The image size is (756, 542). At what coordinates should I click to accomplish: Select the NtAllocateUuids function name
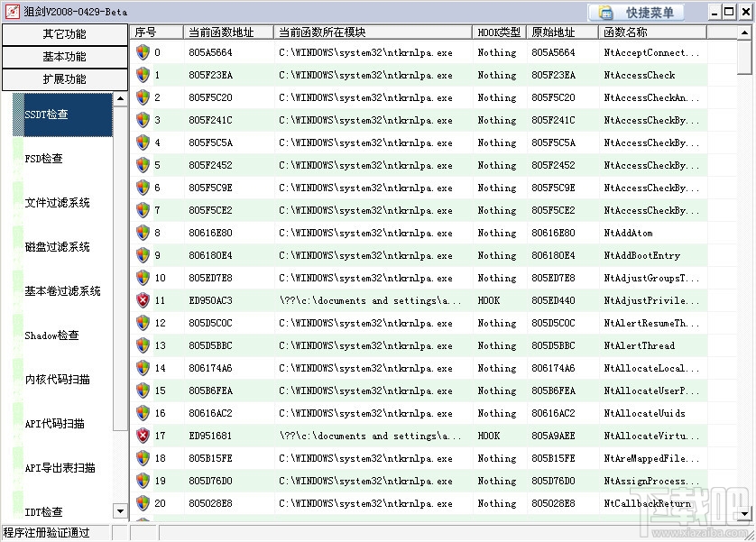(x=645, y=413)
